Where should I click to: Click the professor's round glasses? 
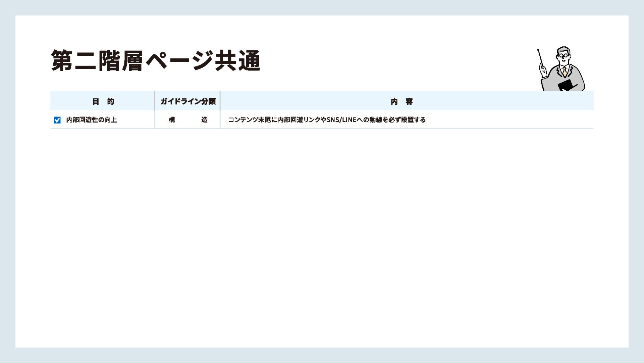click(563, 55)
